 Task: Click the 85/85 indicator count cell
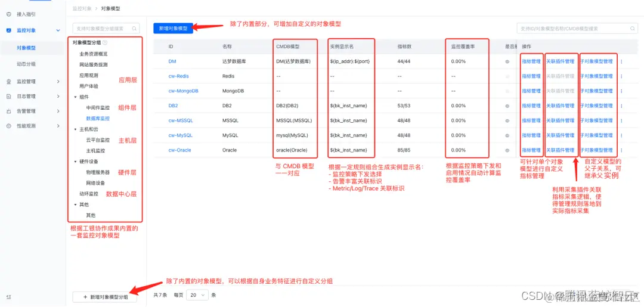(404, 150)
